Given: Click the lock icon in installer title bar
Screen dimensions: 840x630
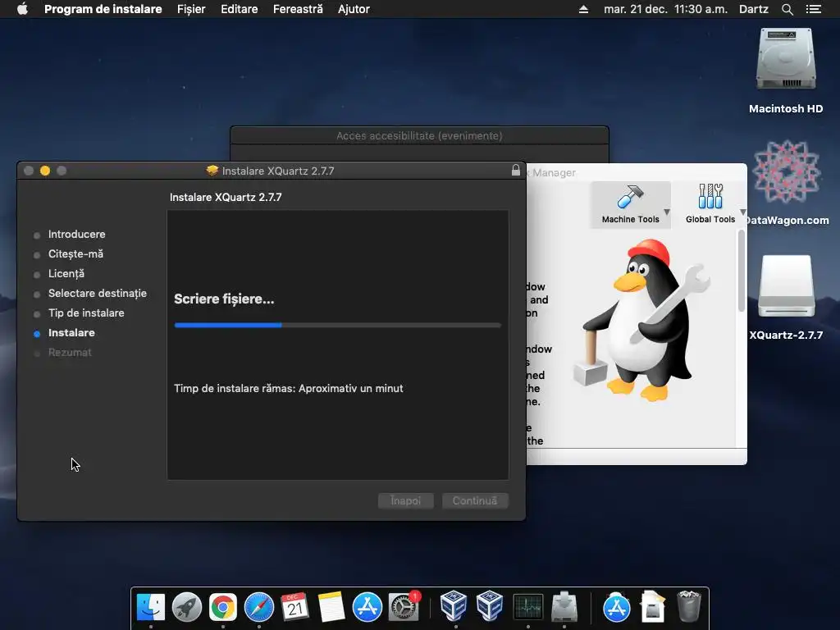Looking at the screenshot, I should click(515, 171).
